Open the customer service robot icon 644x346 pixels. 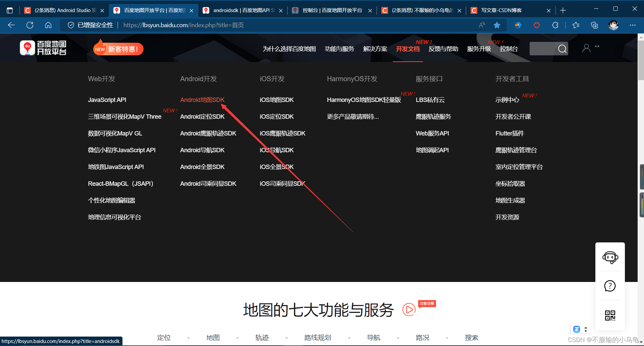point(610,257)
